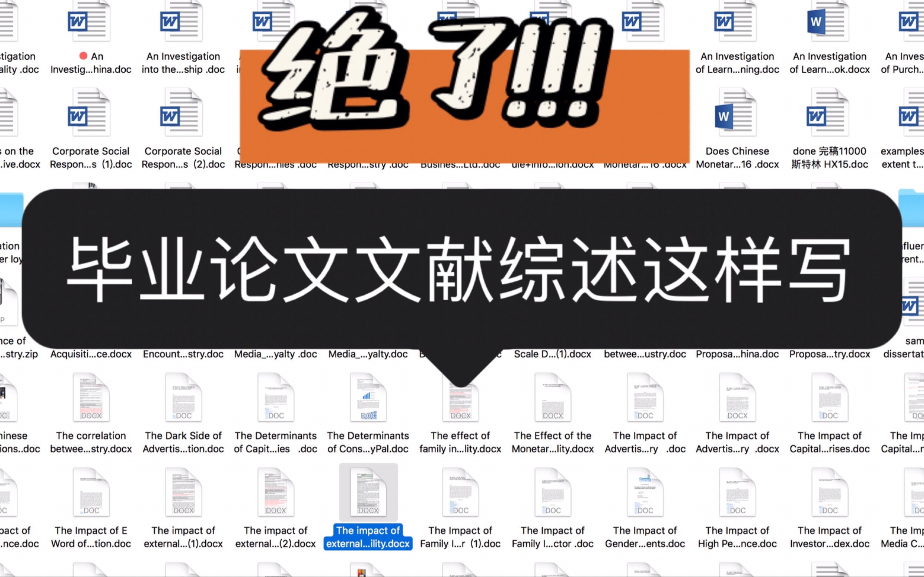Click the icon of The Impact of Capital...rises.doc

click(830, 397)
